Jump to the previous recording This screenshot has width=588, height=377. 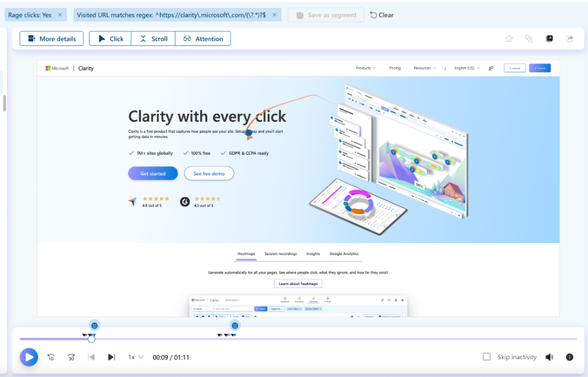[x=91, y=357]
